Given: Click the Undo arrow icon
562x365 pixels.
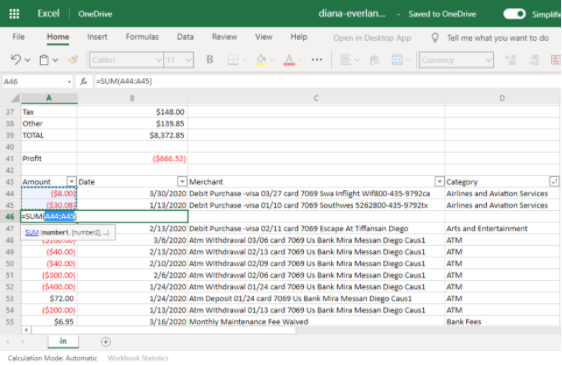Looking at the screenshot, I should click(16, 60).
